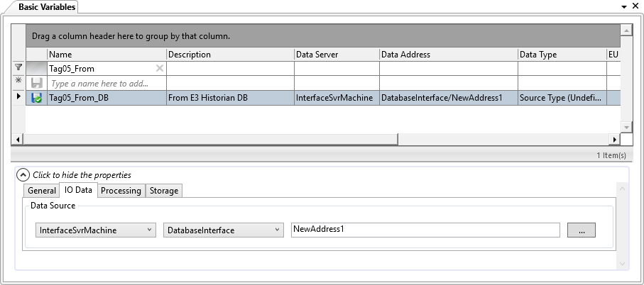Sort by the Data Address column header
644x285 pixels.
click(448, 55)
